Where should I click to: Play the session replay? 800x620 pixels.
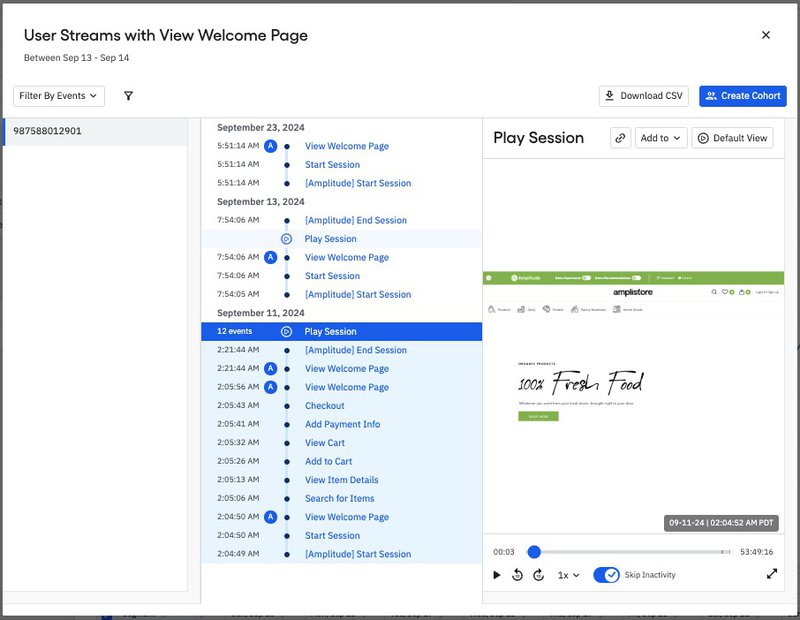(497, 575)
